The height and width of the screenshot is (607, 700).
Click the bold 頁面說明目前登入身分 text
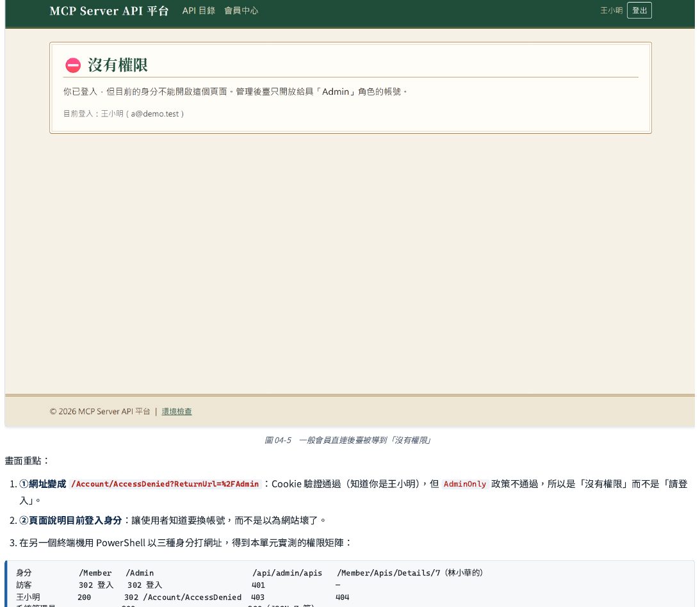tap(76, 521)
